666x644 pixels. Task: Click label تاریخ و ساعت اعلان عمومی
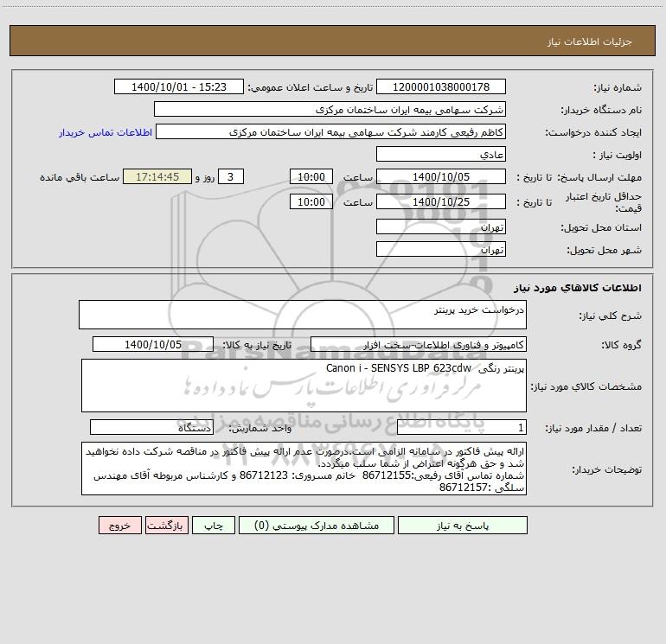pyautogui.click(x=311, y=88)
